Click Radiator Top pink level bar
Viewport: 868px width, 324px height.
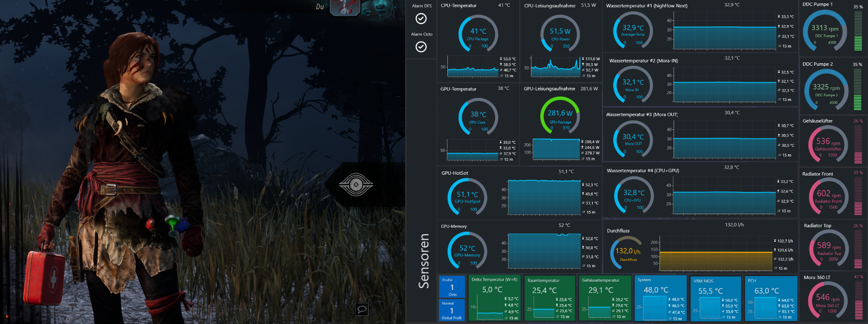click(858, 249)
